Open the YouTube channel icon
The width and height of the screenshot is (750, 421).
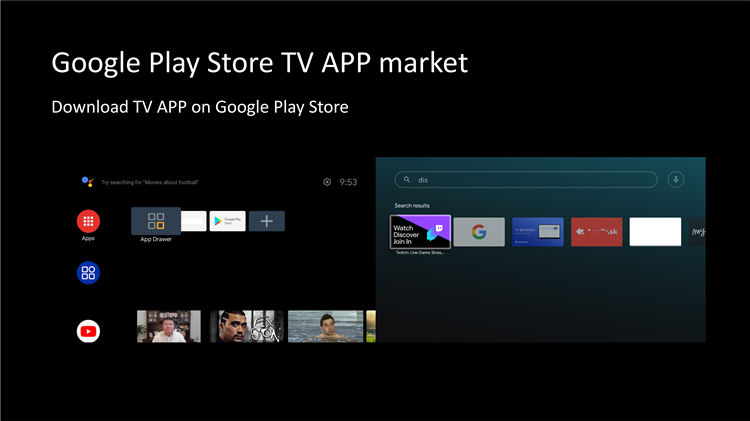tap(88, 331)
